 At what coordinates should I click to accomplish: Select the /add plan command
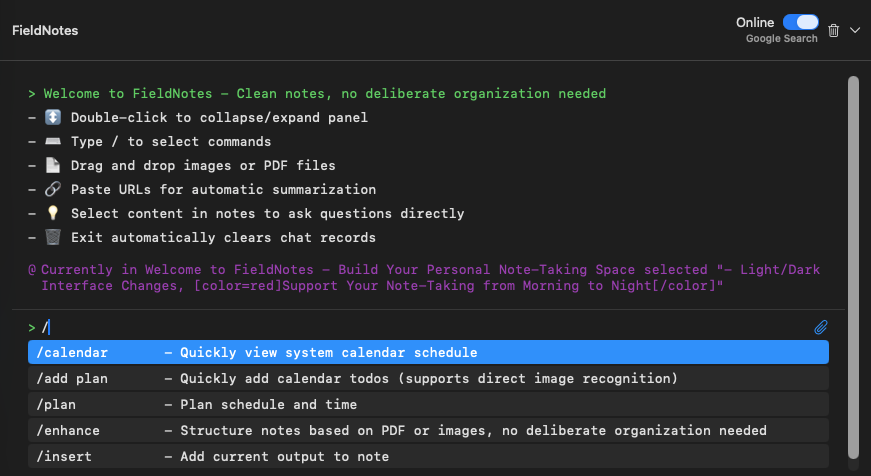(x=428, y=378)
